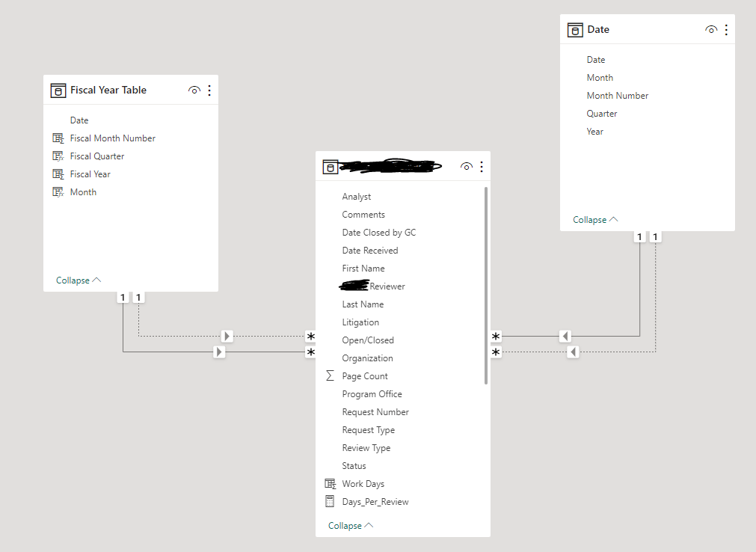Select the Request Number field

(375, 411)
